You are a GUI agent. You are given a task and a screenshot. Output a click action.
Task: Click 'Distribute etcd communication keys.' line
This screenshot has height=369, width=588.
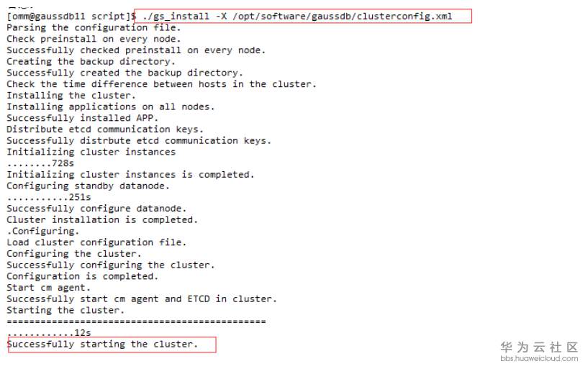[105, 129]
